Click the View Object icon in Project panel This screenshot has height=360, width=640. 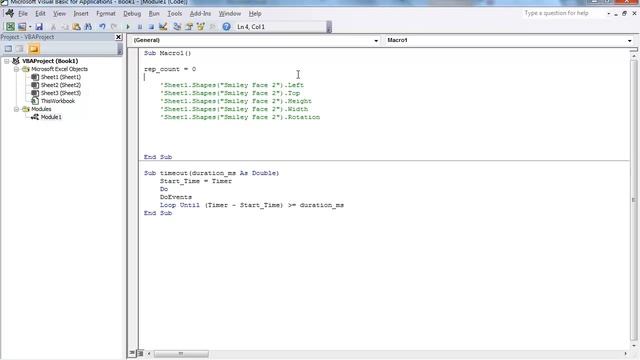coord(20,49)
